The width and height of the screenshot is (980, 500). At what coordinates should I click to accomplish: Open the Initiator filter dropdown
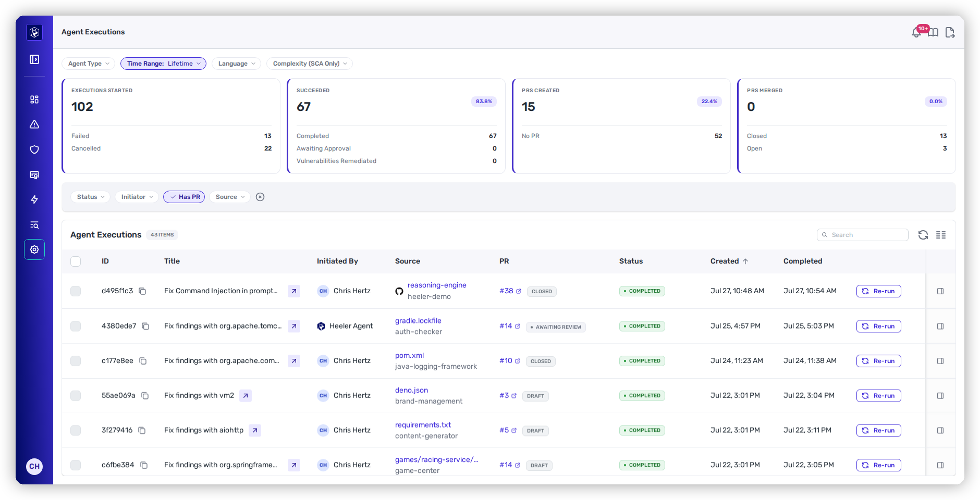pyautogui.click(x=137, y=197)
